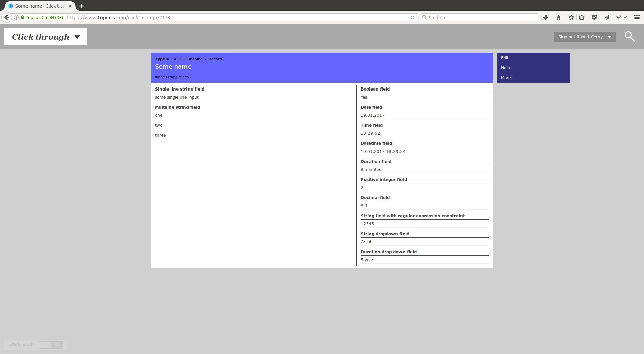Toggle the Admin mode switch
The width and height of the screenshot is (644, 354).
pos(51,345)
